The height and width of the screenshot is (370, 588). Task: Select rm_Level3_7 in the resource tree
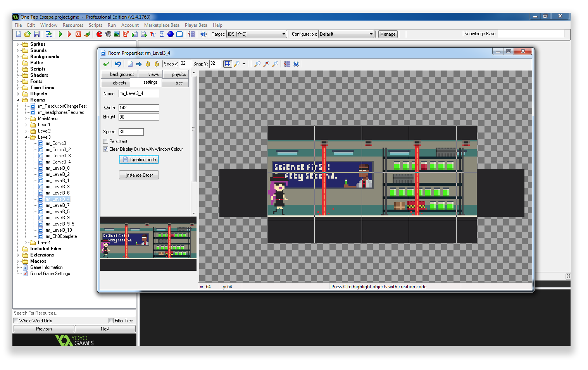click(57, 205)
